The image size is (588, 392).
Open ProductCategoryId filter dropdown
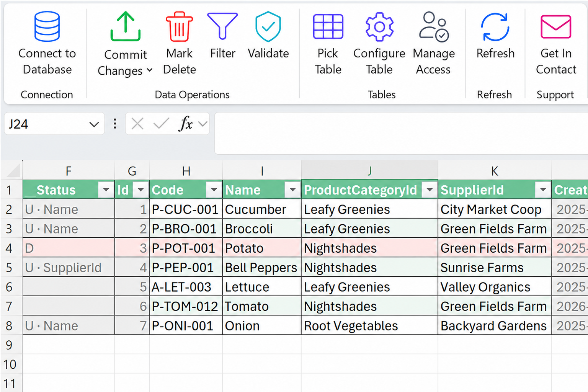[429, 190]
